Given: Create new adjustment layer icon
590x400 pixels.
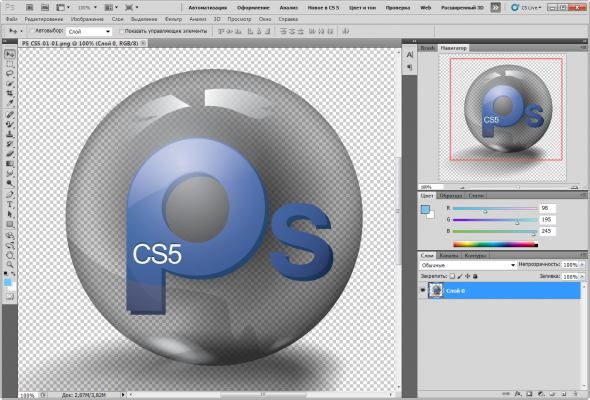Looking at the screenshot, I should pyautogui.click(x=541, y=394).
